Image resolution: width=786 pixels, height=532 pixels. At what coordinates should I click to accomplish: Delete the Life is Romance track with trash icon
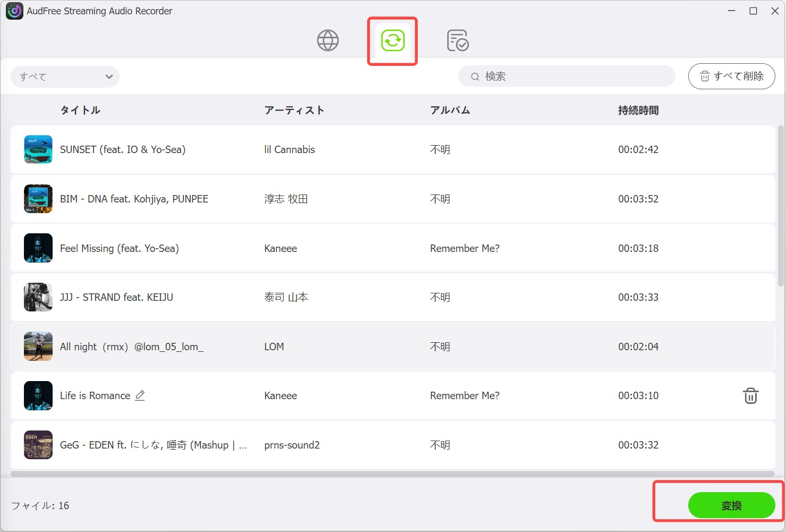pos(750,396)
